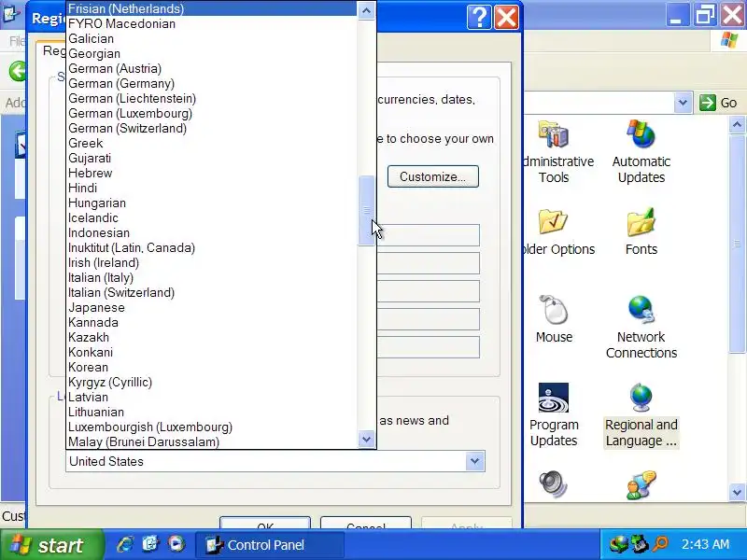Open Fonts folder icon in Control Panel
This screenshot has height=560, width=747.
tap(641, 222)
